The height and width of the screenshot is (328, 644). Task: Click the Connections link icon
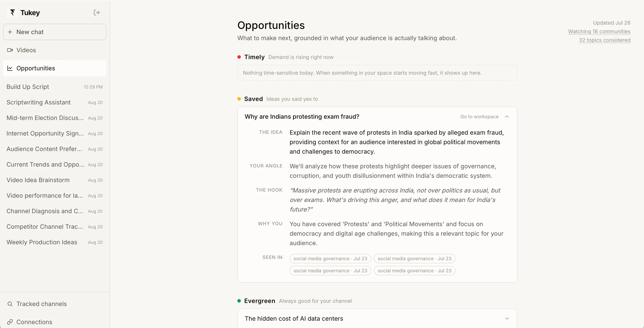coord(10,322)
